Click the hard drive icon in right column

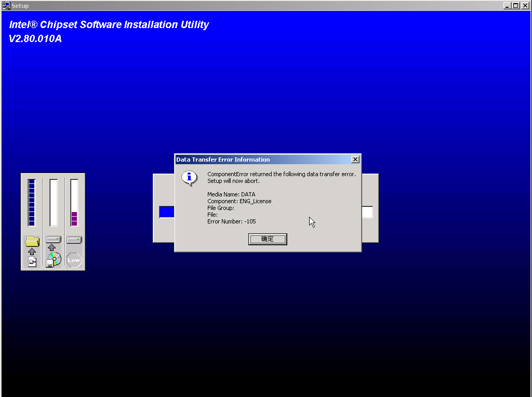(x=74, y=240)
